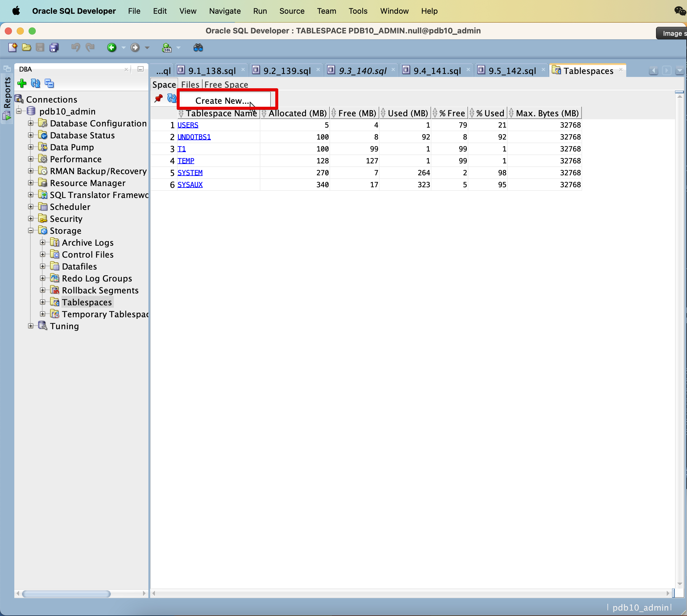The image size is (687, 616).
Task: Sort by the Allocated (MB) column header
Action: click(x=297, y=113)
